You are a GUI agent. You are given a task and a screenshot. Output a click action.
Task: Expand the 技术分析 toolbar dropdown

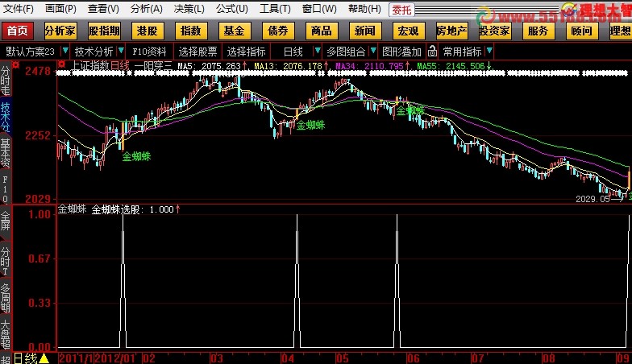click(x=93, y=52)
